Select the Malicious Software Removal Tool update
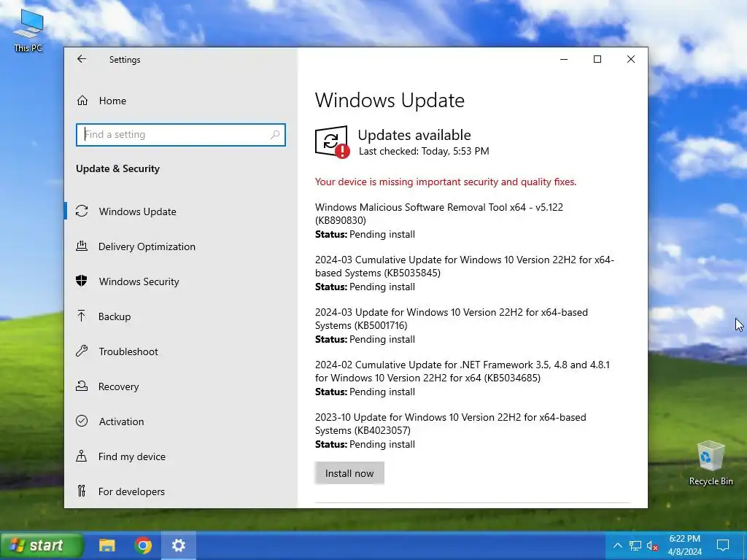747x560 pixels. [x=438, y=220]
